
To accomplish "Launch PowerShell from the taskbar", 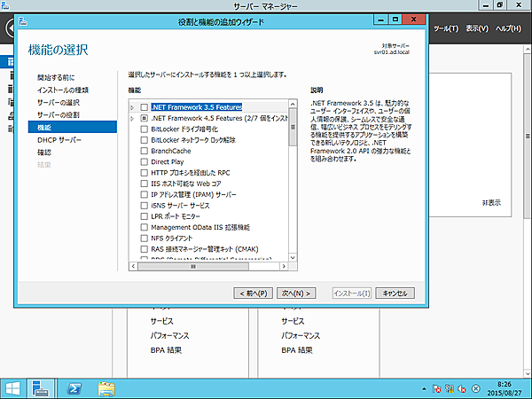I will point(74,387).
